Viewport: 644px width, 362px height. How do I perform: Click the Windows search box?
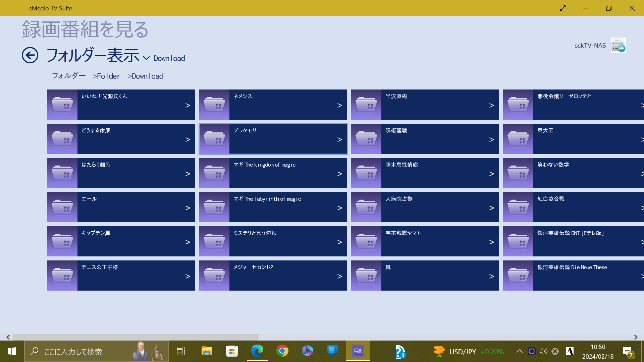pos(97,351)
